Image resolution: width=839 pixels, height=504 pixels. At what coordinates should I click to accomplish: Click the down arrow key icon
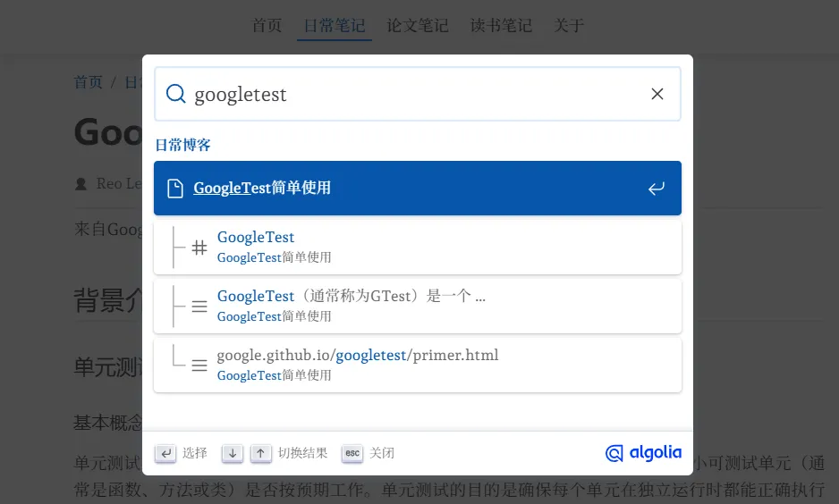click(233, 453)
